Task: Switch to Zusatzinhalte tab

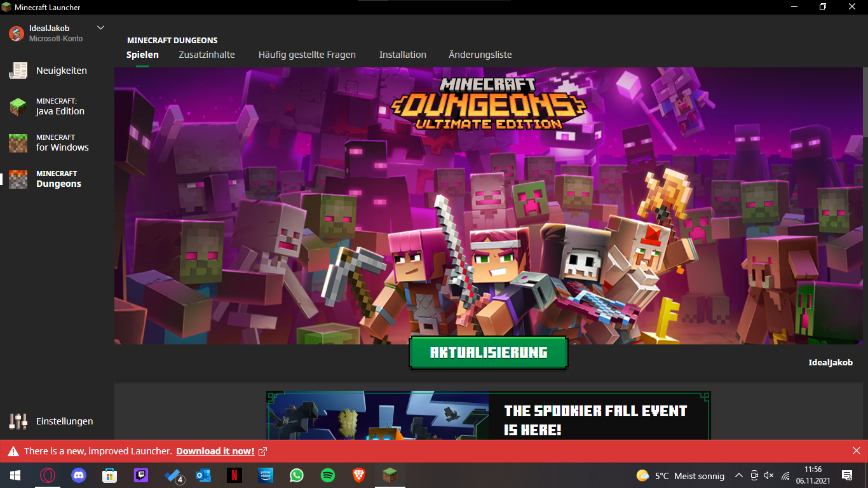Action: [x=207, y=55]
